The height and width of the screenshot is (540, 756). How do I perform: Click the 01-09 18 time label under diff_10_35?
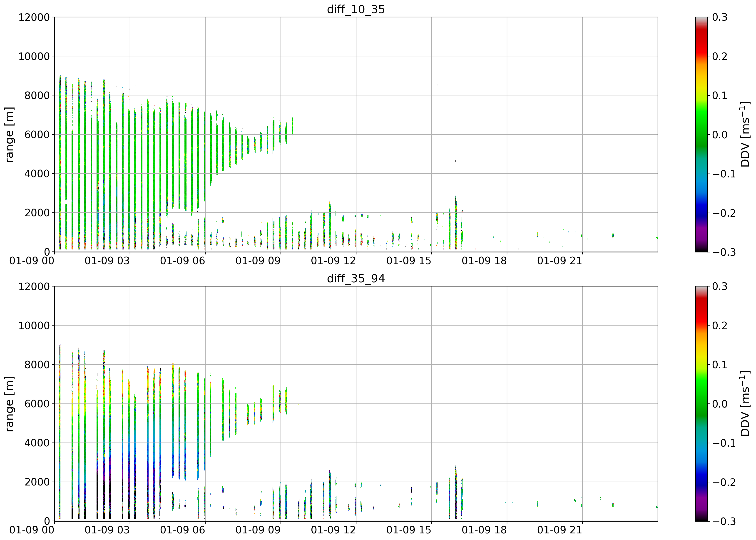point(484,261)
